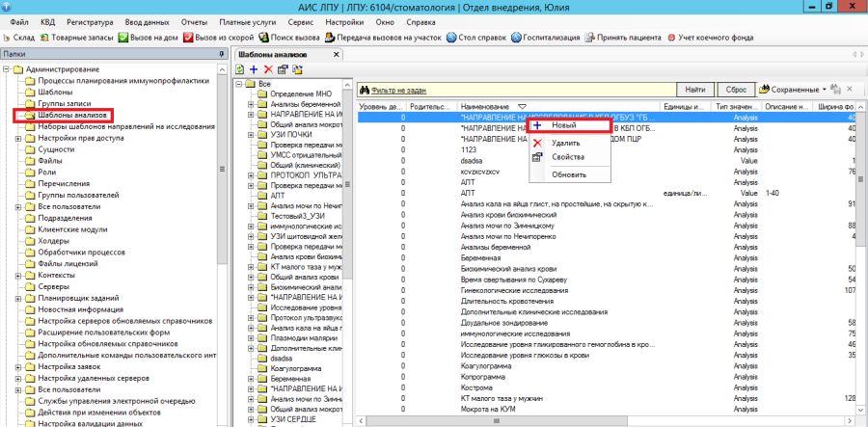Collapse the Администрирование root folder
Screen dimensions: 868x427
[7, 69]
